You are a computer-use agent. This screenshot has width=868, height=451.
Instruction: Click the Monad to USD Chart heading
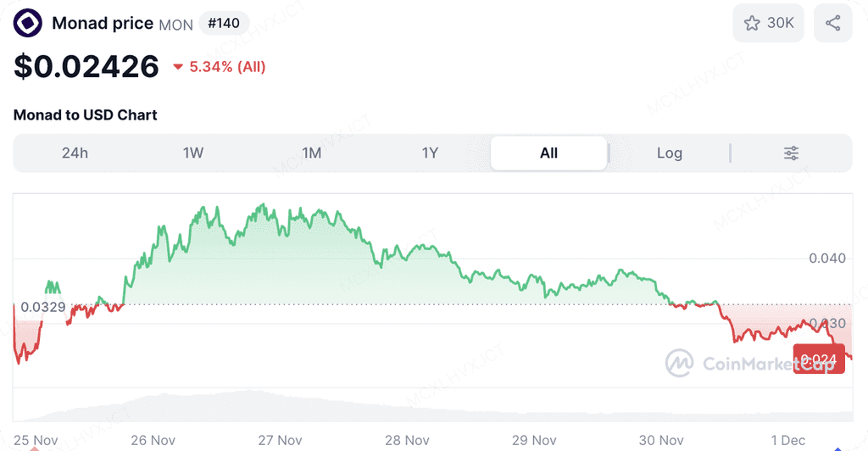click(x=86, y=115)
